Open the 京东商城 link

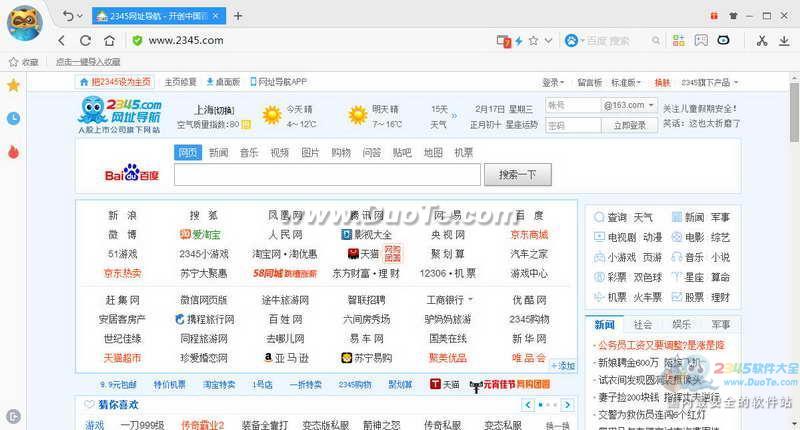pyautogui.click(x=529, y=235)
